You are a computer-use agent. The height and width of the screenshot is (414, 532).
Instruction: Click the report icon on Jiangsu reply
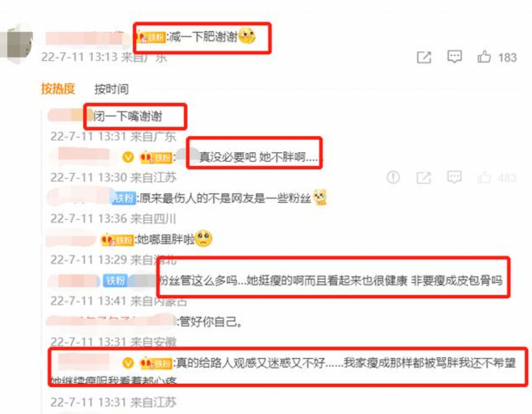coord(393,177)
